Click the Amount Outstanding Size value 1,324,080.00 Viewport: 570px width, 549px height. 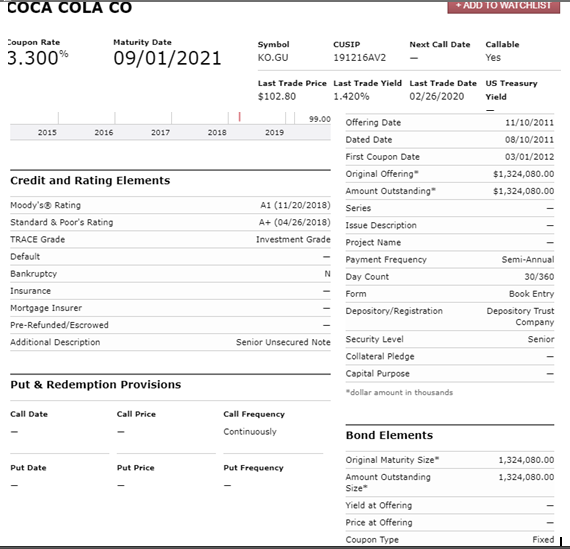(x=526, y=477)
